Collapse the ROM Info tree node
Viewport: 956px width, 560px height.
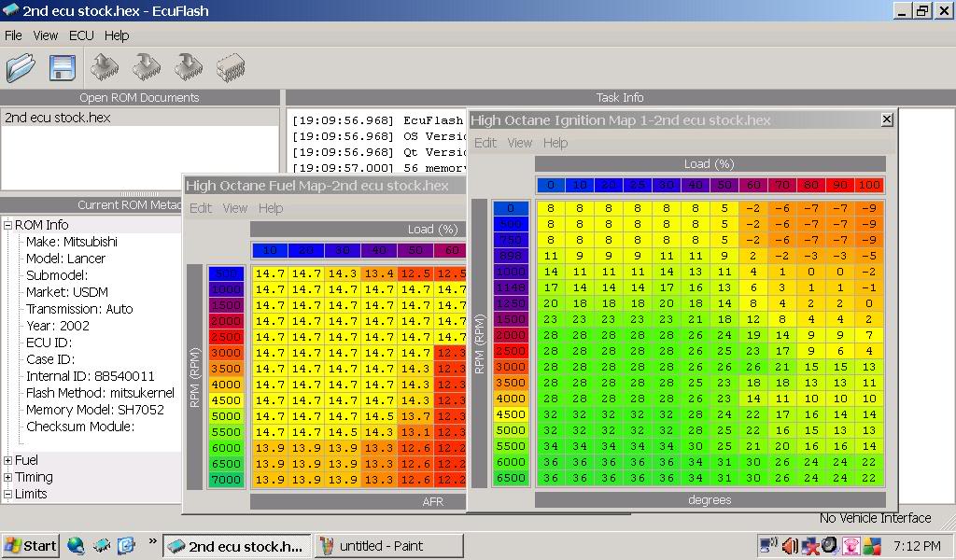coord(7,225)
